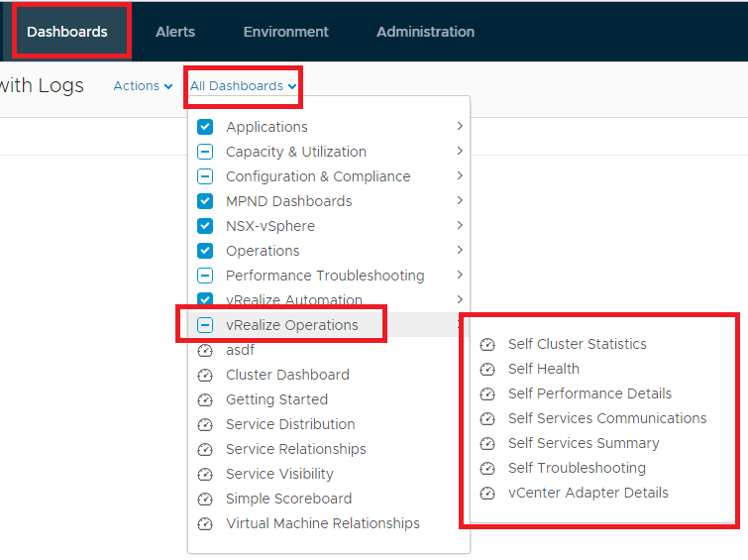The height and width of the screenshot is (560, 748).
Task: Open Self Services Communications dashboard link
Action: tap(606, 418)
